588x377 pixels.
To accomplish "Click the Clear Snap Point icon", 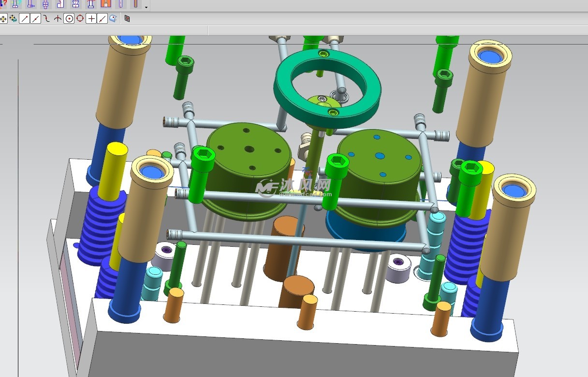I will pyautogui.click(x=13, y=19).
